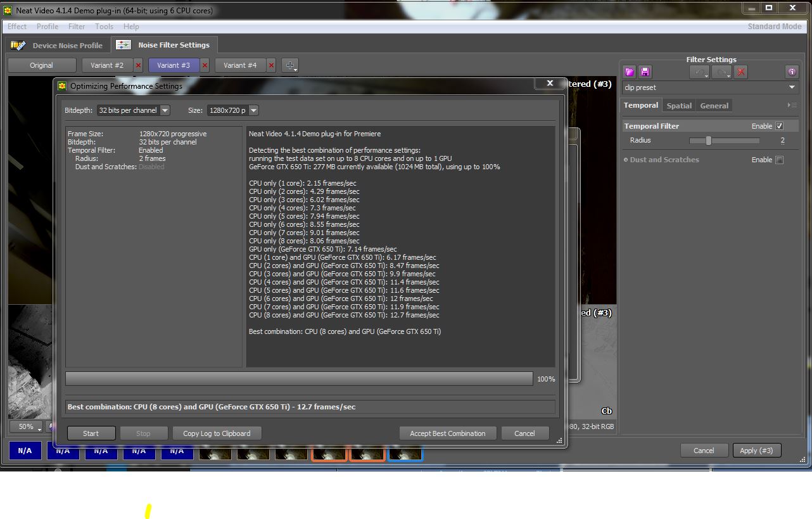Click the 'Frame Size: 1280x720 progressive' entry

(x=137, y=134)
